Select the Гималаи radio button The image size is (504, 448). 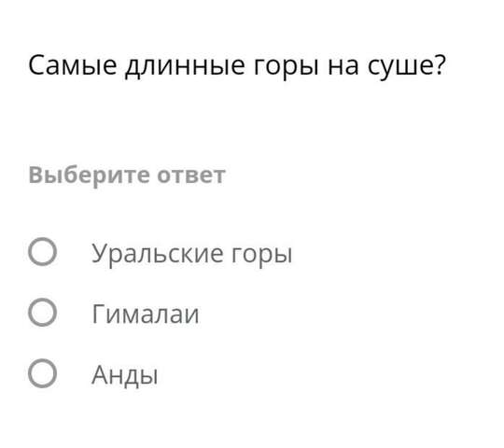click(42, 313)
